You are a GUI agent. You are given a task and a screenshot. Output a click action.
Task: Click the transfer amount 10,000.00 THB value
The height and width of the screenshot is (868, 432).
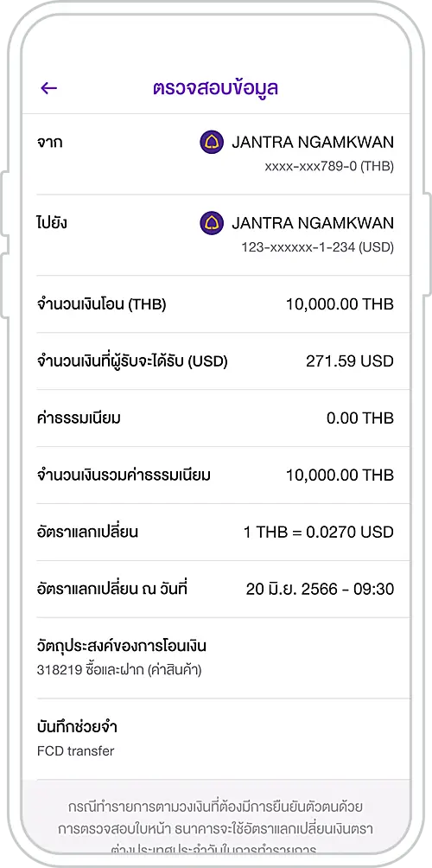pos(340,304)
